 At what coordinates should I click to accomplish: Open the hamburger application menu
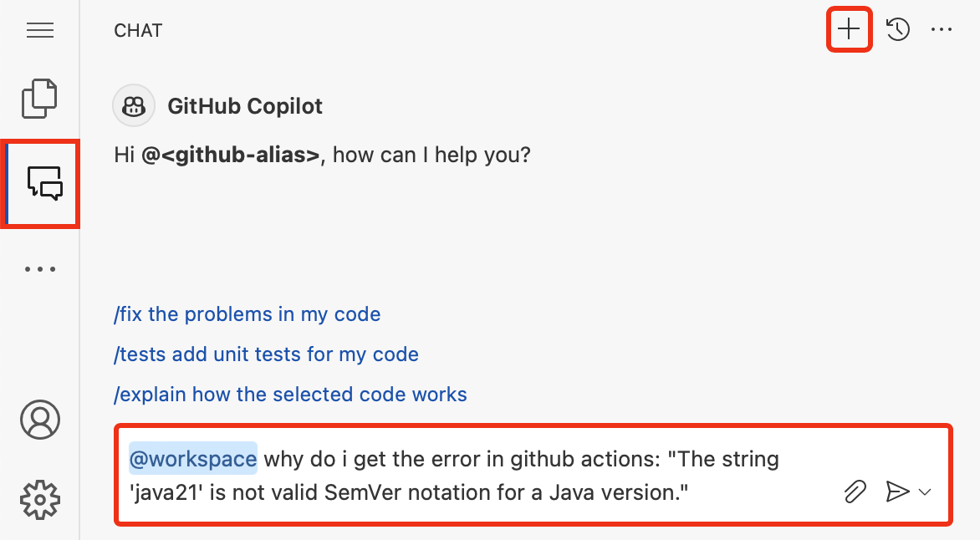pyautogui.click(x=40, y=31)
